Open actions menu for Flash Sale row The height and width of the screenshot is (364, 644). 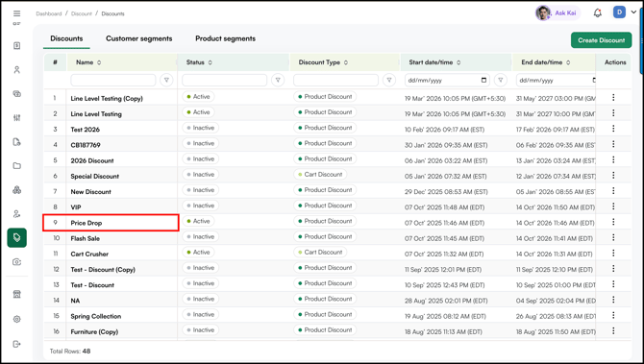pos(613,237)
